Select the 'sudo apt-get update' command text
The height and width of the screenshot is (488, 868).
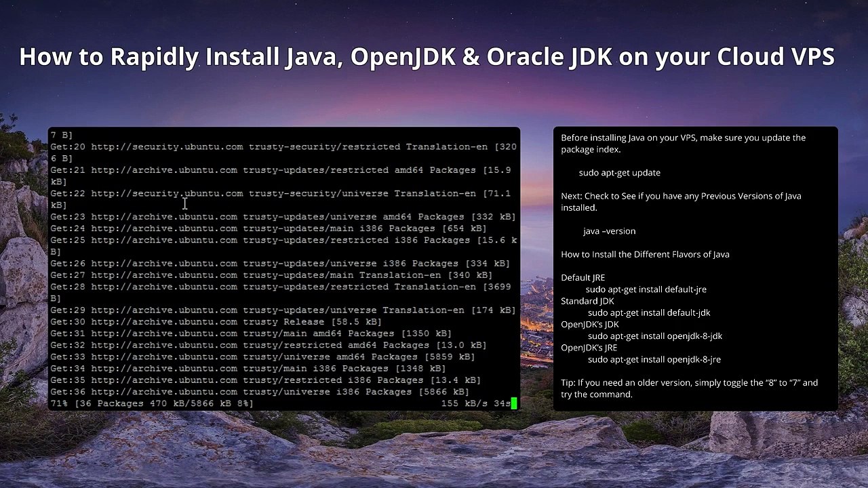(x=619, y=173)
